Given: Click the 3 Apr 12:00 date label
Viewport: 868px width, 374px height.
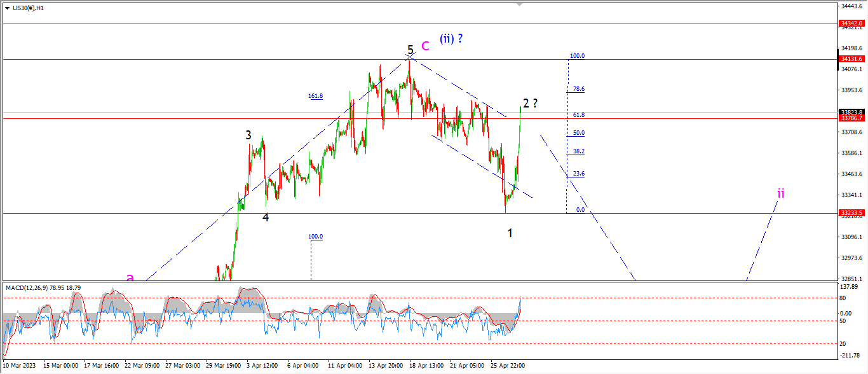Looking at the screenshot, I should 263,366.
